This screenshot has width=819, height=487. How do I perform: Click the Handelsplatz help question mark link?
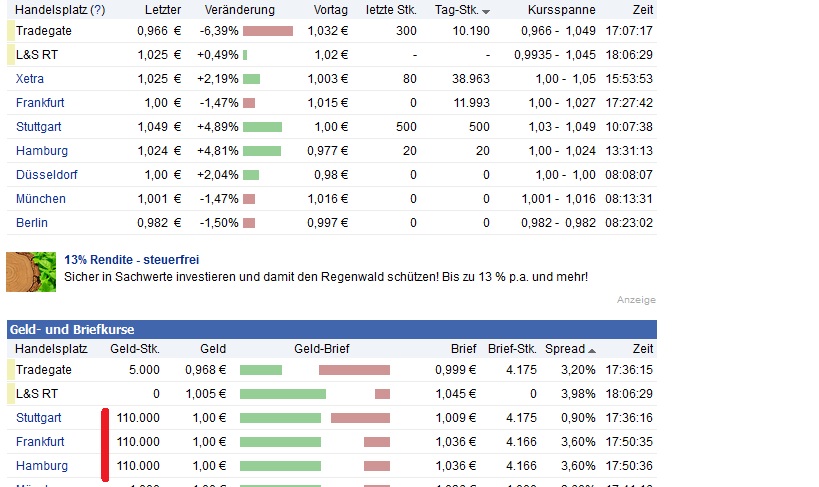tap(98, 10)
